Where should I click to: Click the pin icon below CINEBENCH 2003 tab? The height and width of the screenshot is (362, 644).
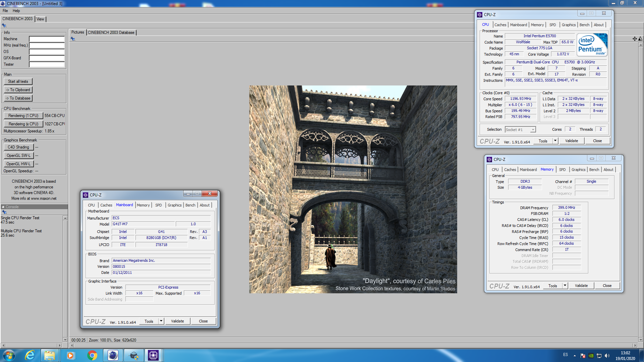point(4,25)
